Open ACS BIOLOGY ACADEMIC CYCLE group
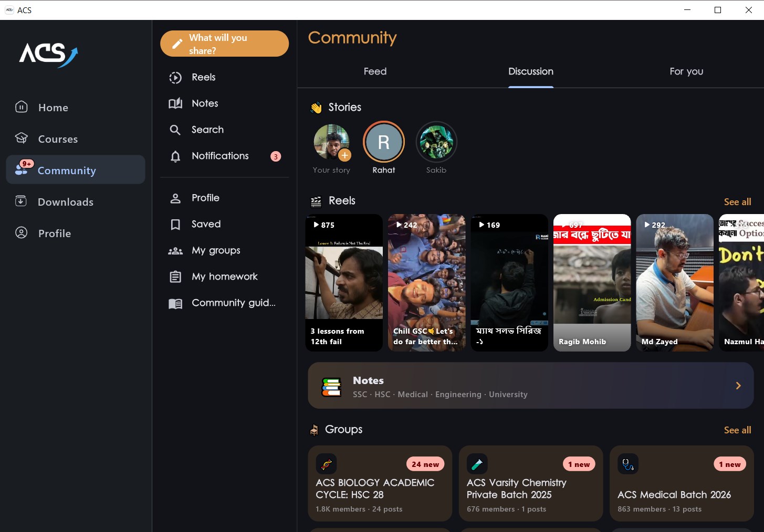The width and height of the screenshot is (764, 532). point(380,484)
